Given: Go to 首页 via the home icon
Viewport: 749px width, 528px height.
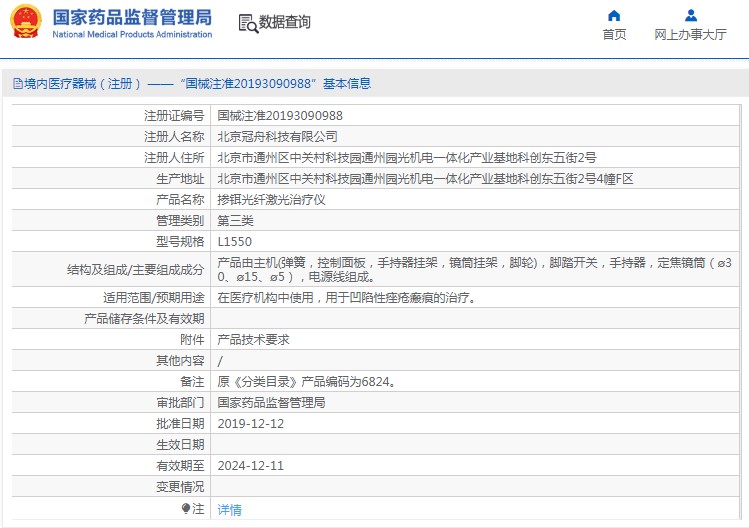Looking at the screenshot, I should pyautogui.click(x=614, y=16).
